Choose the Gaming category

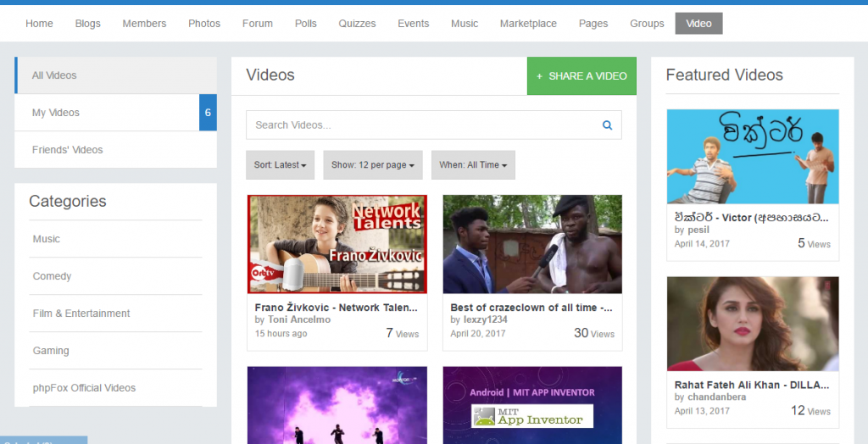click(x=51, y=351)
